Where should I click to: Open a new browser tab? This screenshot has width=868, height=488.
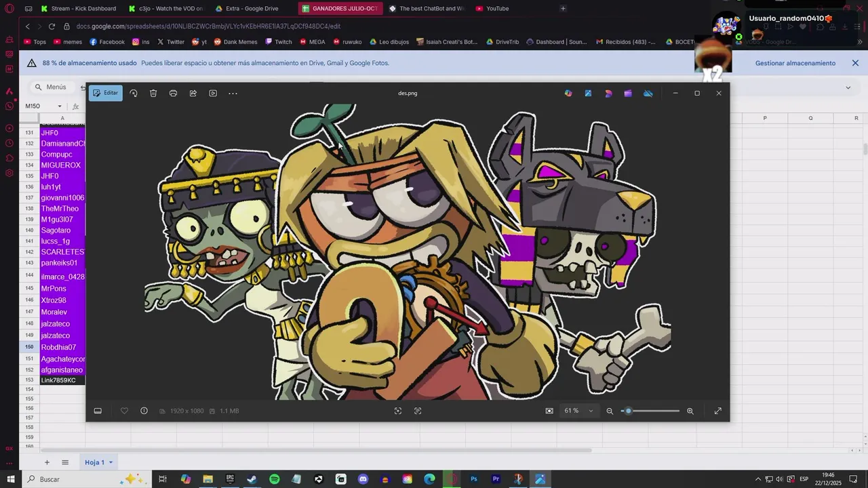tap(563, 8)
